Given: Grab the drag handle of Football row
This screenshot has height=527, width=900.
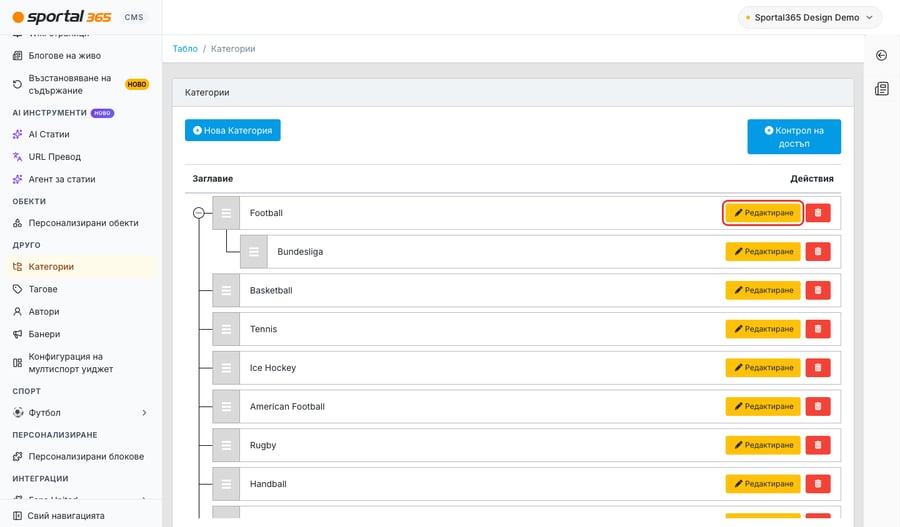Looking at the screenshot, I should pyautogui.click(x=226, y=213).
